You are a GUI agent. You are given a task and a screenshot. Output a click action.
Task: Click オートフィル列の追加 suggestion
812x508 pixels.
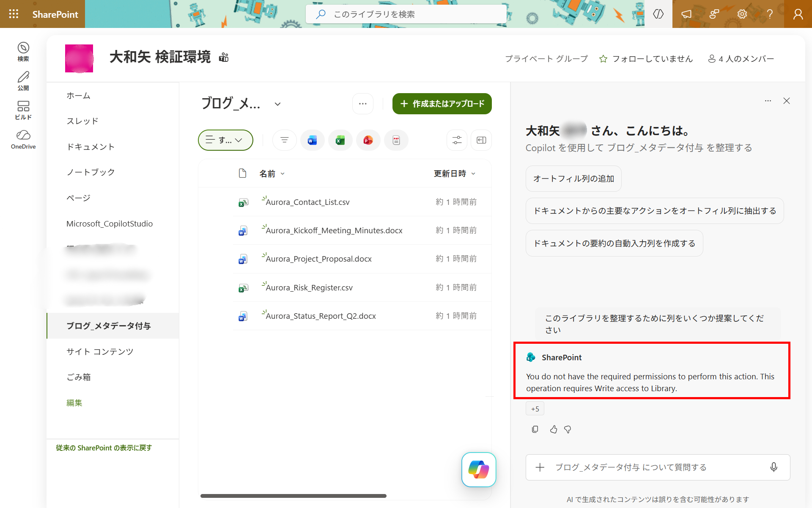(573, 179)
